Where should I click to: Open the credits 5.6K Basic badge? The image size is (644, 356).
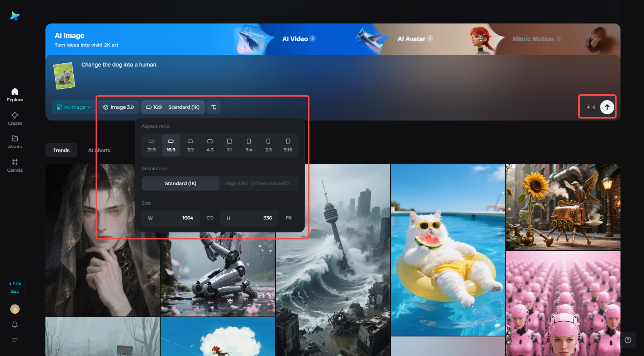tap(15, 288)
